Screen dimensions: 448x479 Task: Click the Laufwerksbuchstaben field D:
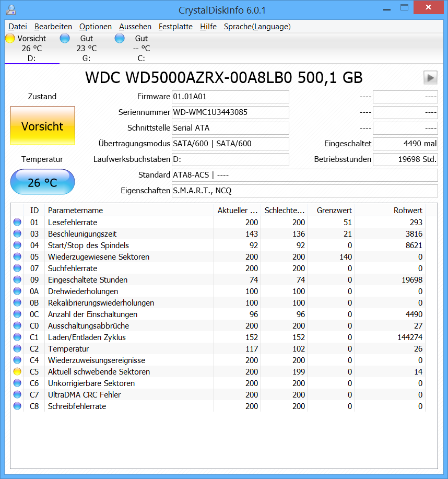(230, 159)
